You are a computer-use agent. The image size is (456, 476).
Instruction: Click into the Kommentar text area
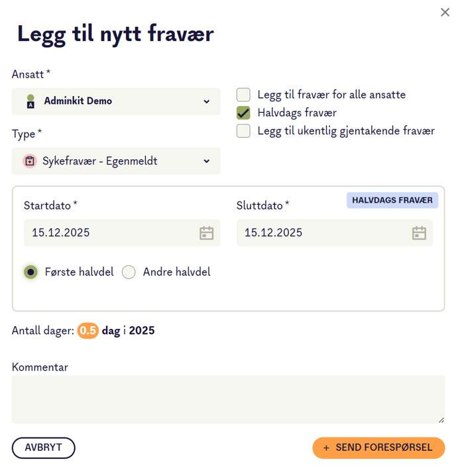[228, 399]
